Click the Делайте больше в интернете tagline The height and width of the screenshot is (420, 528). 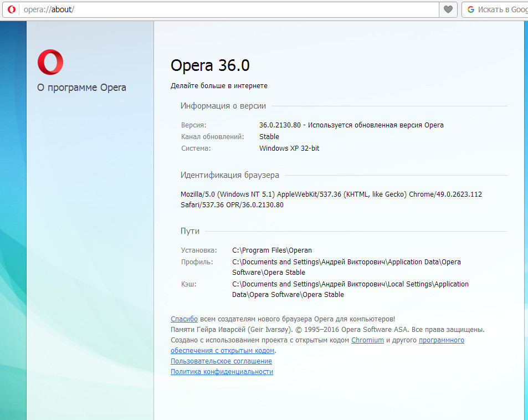click(219, 86)
